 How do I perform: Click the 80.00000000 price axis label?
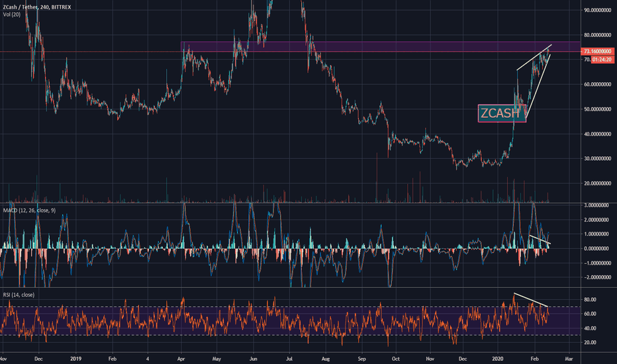597,35
